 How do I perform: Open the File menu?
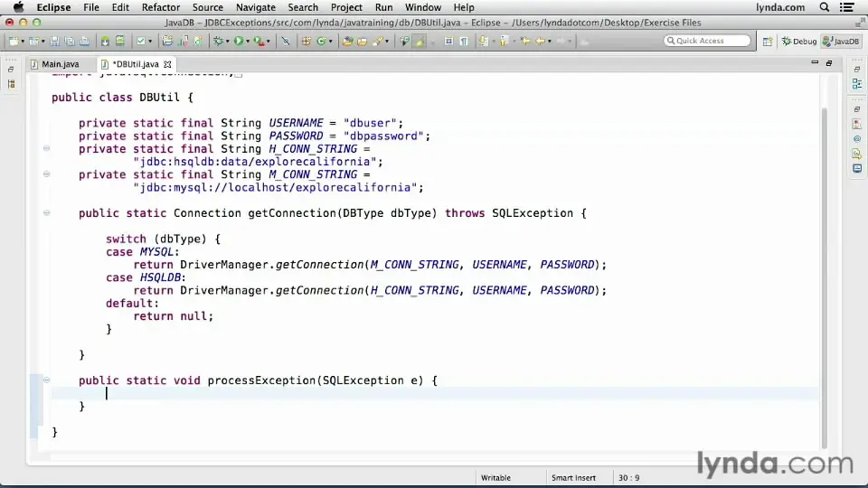[90, 7]
